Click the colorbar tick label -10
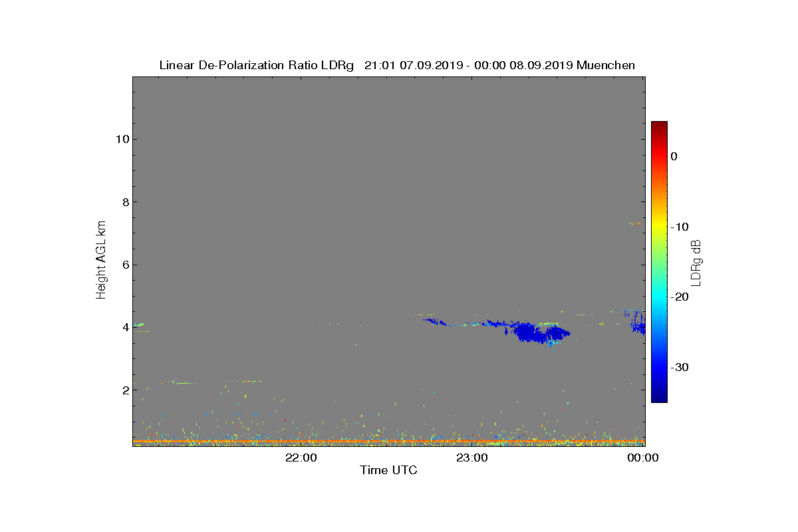Screen dimensions: 798x532 pyautogui.click(x=679, y=227)
